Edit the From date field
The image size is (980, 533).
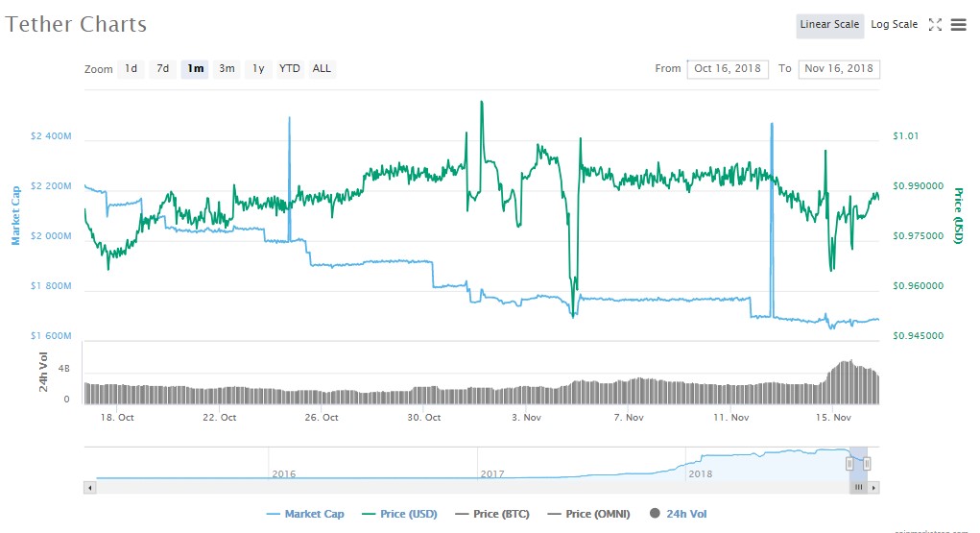pos(728,69)
